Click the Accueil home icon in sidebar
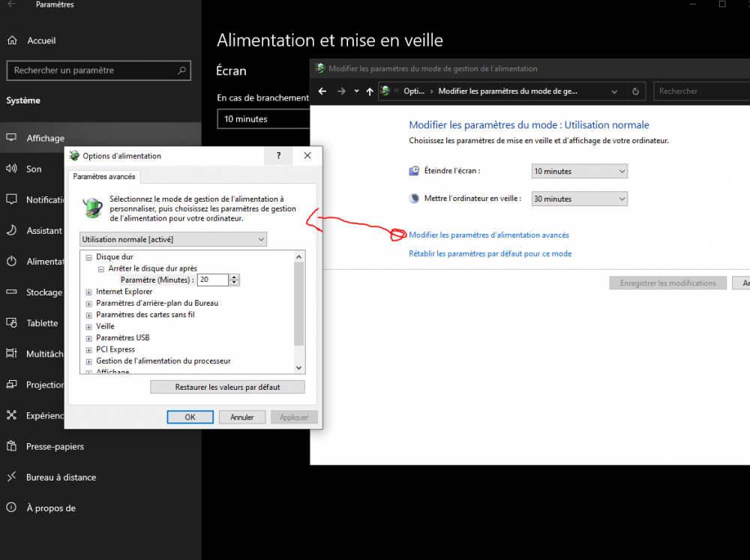The width and height of the screenshot is (750, 560). click(11, 40)
